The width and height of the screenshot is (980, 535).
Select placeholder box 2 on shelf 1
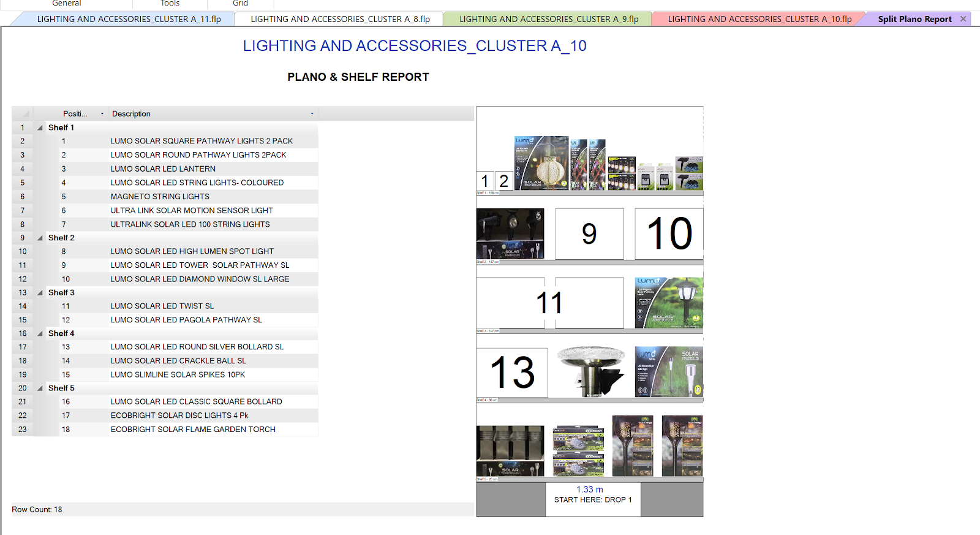(504, 181)
